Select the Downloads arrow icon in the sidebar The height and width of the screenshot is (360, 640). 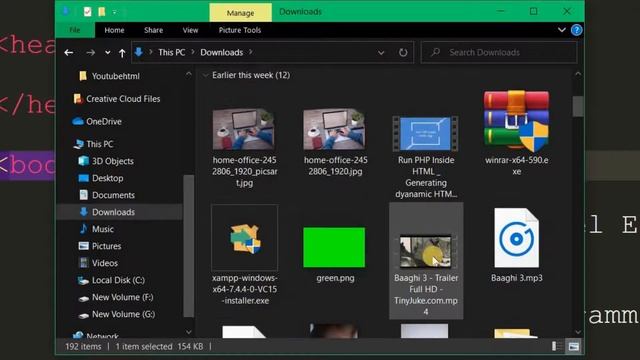[x=83, y=212]
